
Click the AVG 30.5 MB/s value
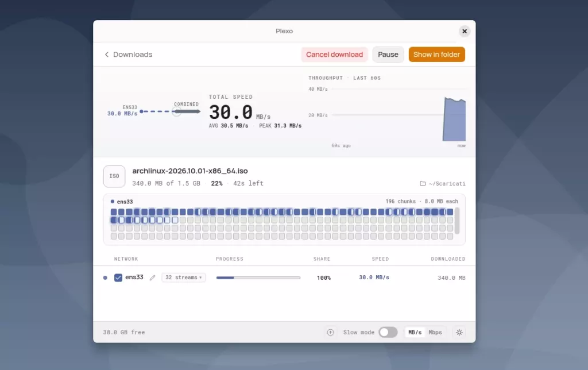(229, 126)
